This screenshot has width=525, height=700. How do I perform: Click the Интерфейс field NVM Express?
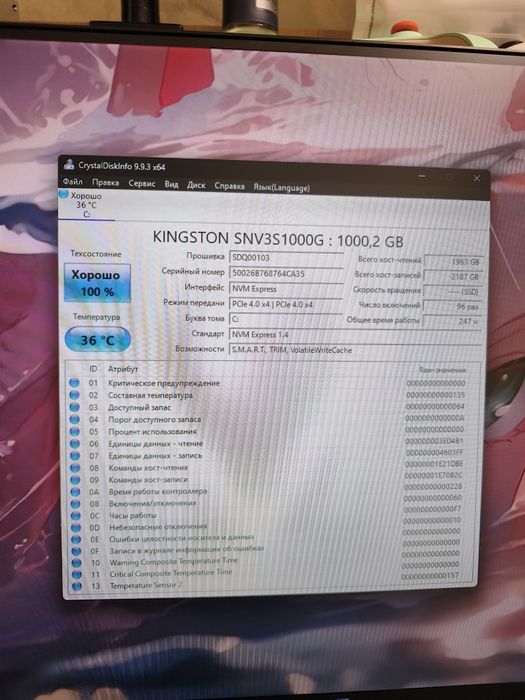coord(286,289)
